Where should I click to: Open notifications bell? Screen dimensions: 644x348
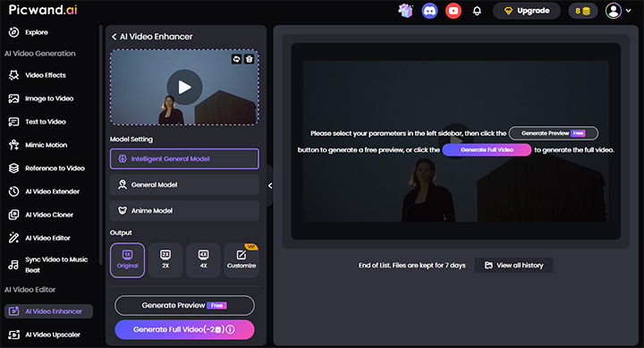(x=477, y=11)
